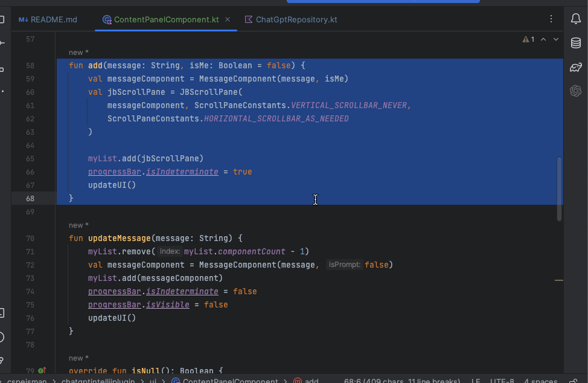This screenshot has height=383, width=588.
Task: Click the Kotlin class icon on ContentPanelComponent.kt tab
Action: (107, 19)
